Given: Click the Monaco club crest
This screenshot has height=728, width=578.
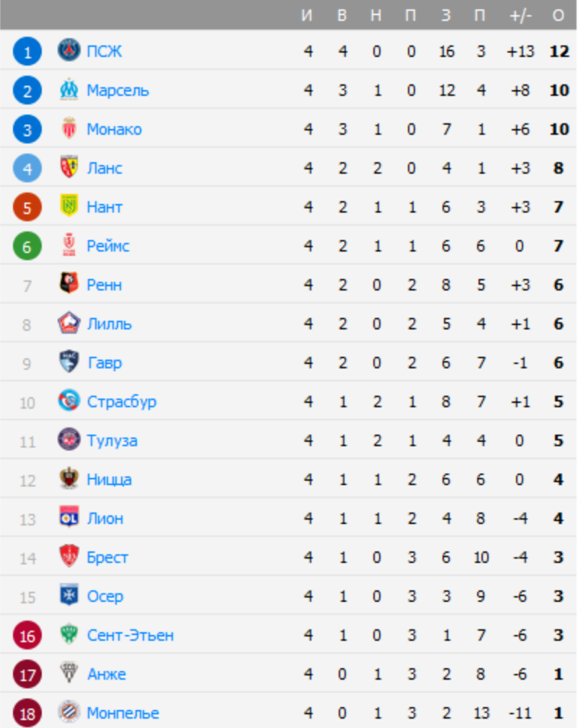Looking at the screenshot, I should pyautogui.click(x=69, y=129).
